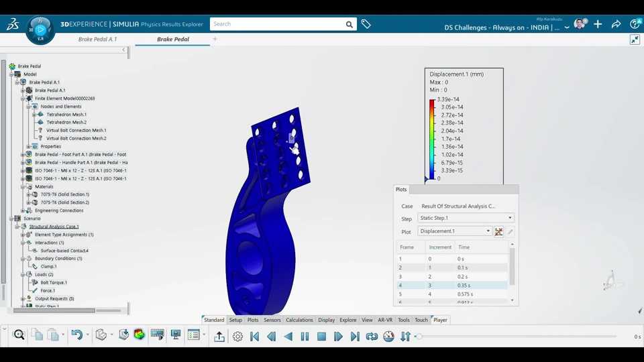
Task: Open the user profile avatar
Action: [580, 24]
